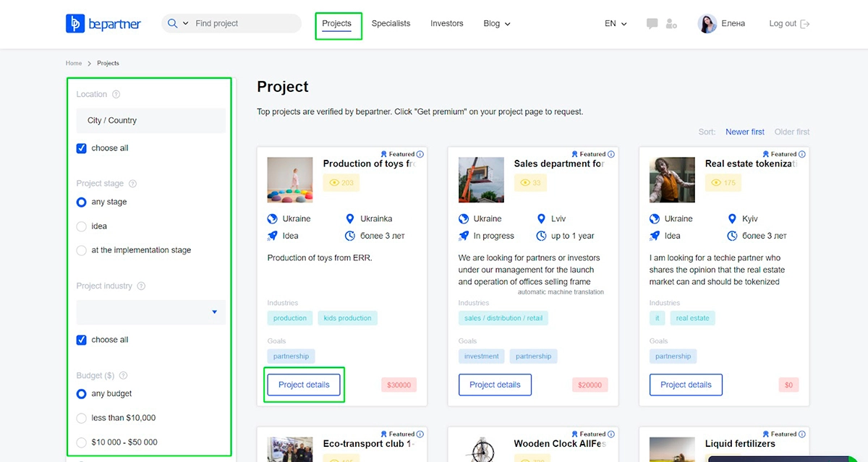Image resolution: width=868 pixels, height=462 pixels.
Task: Click the rocket icon beside In progress
Action: 464,236
